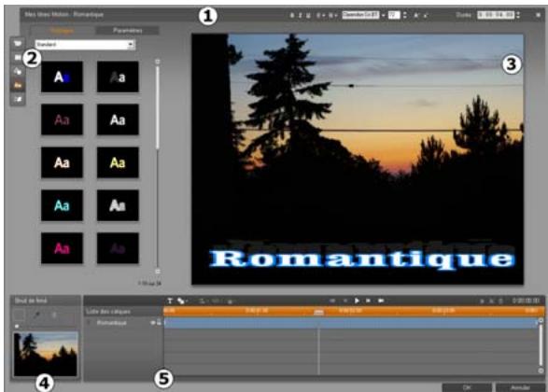
Task: Open the motions sidebar icon at bottom
Action: (18, 99)
